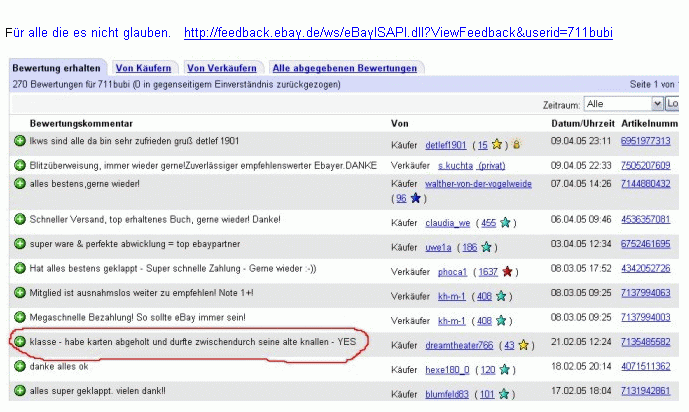The width and height of the screenshot is (689, 412).
Task: Click red star beside phoca1 rating
Action: point(510,271)
